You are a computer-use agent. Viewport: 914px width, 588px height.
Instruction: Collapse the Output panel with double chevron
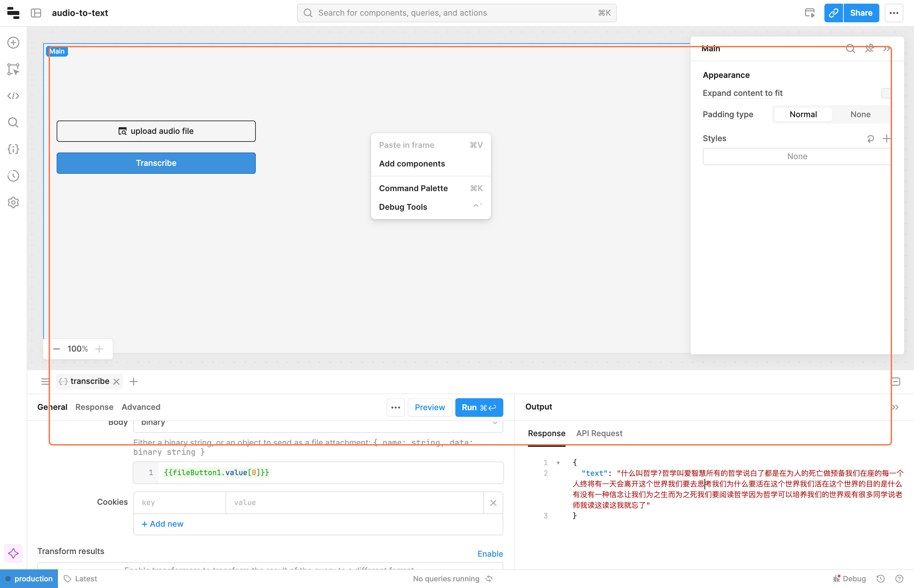click(895, 407)
